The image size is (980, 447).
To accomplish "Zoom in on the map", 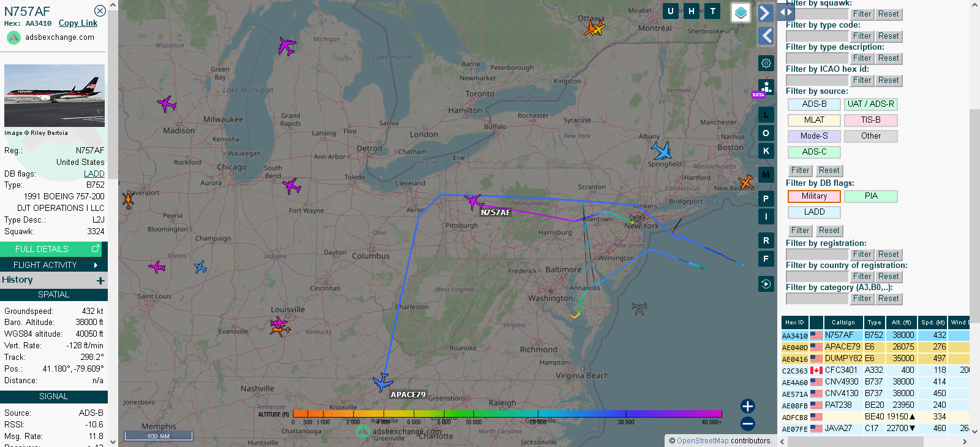I will click(747, 406).
